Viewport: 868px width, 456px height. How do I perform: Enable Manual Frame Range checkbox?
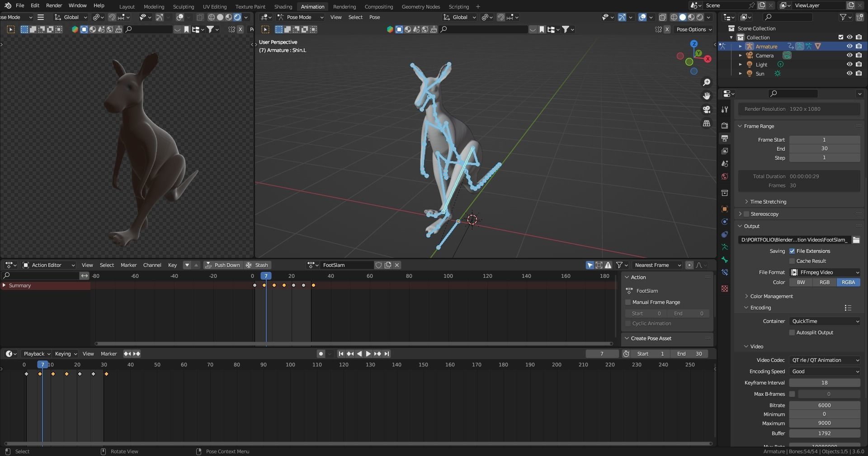[x=628, y=302]
